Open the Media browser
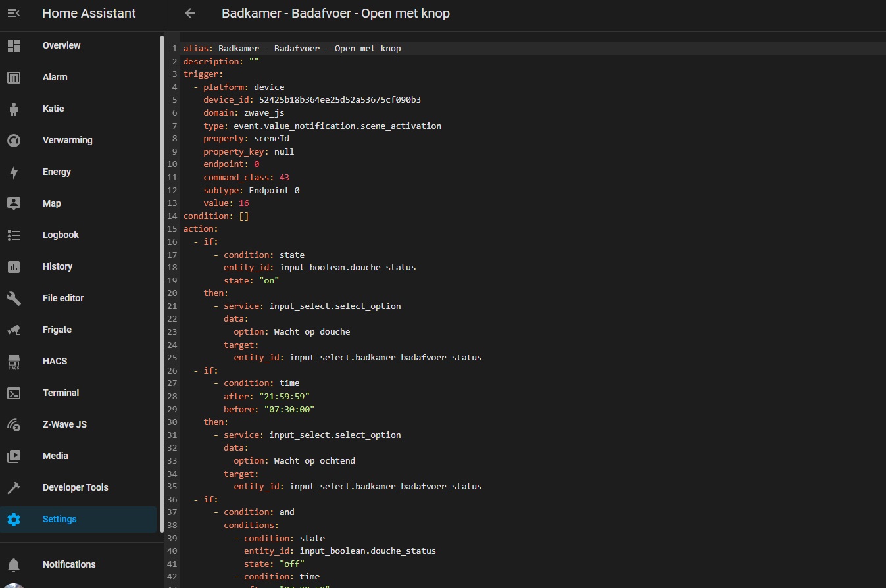This screenshot has width=886, height=588. tap(55, 456)
